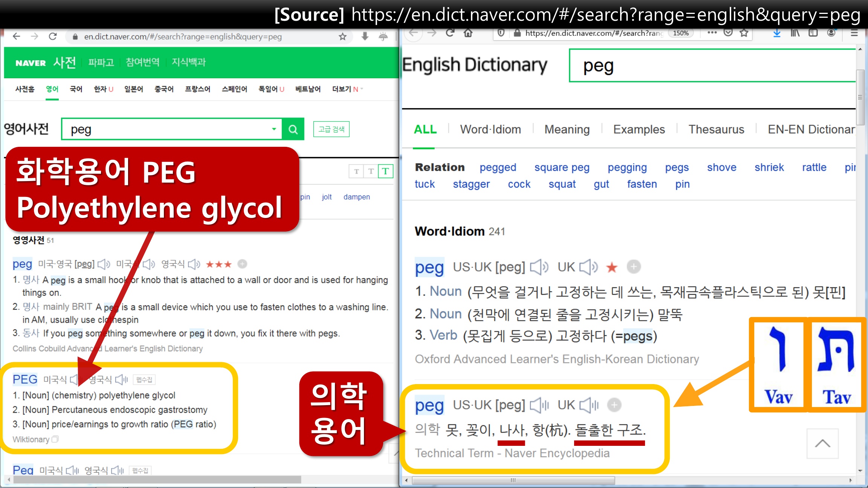Select the smallest T font size option
The width and height of the screenshot is (868, 488).
tap(356, 172)
